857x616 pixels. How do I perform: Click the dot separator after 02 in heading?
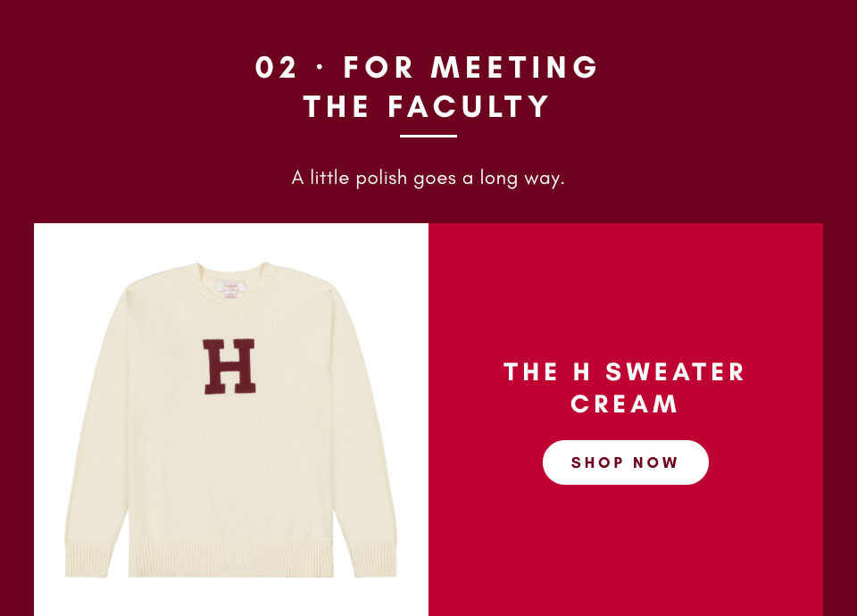click(x=320, y=68)
